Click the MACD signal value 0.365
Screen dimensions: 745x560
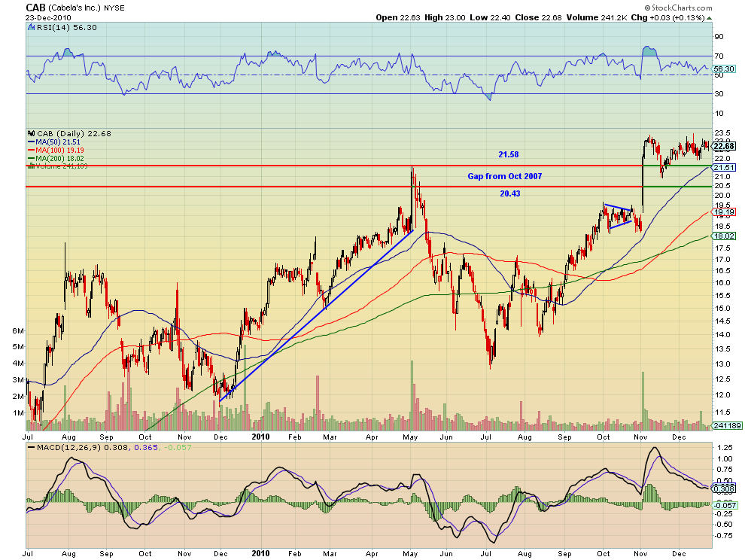point(146,447)
